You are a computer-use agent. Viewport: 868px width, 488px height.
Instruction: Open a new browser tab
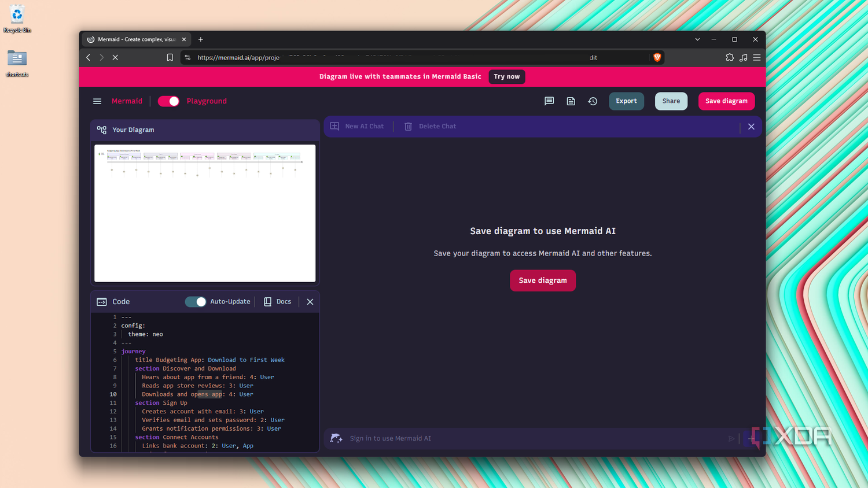201,39
